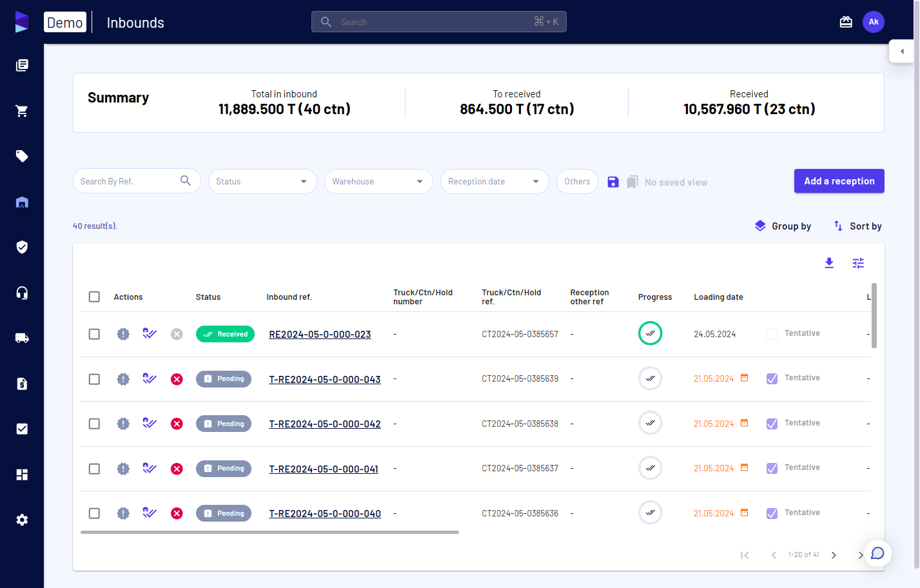Click the global Search field

[439, 22]
